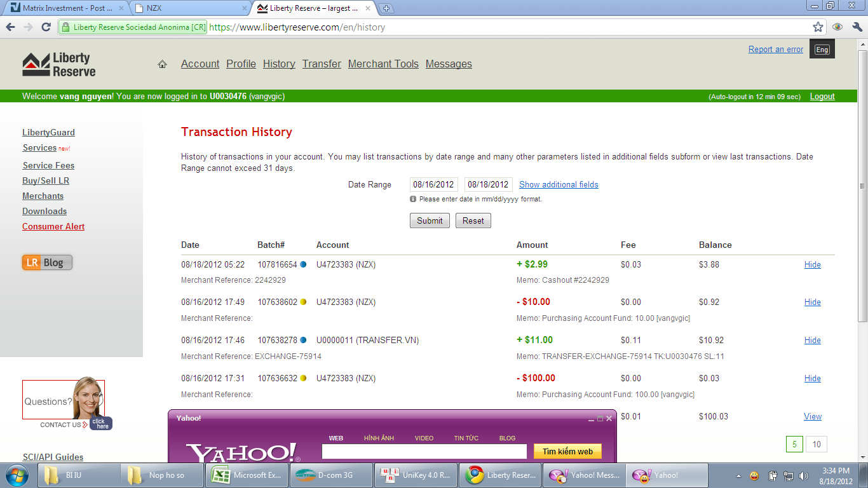This screenshot has width=868, height=488.
Task: Click the browser address bar URL
Action: (x=297, y=27)
